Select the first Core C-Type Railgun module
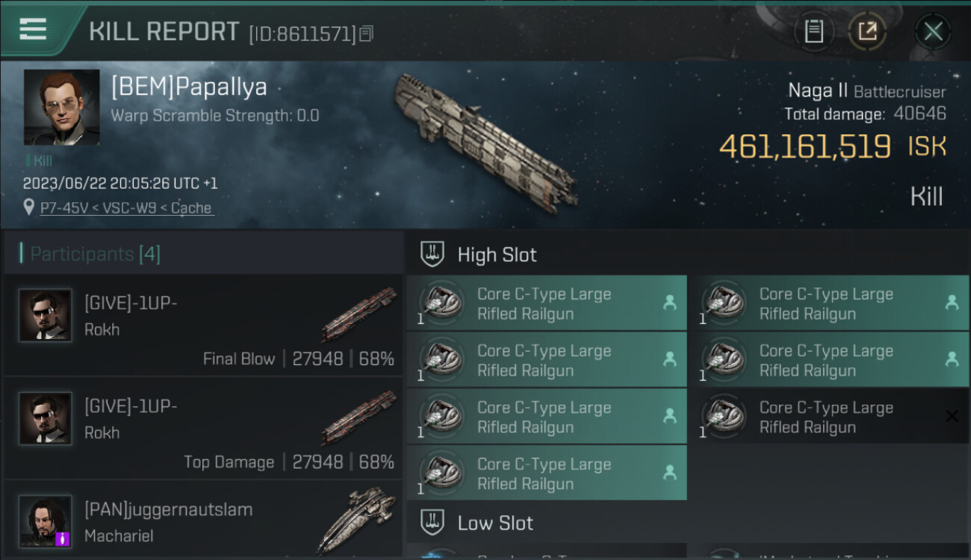Screen dimensions: 971x560 pos(547,303)
